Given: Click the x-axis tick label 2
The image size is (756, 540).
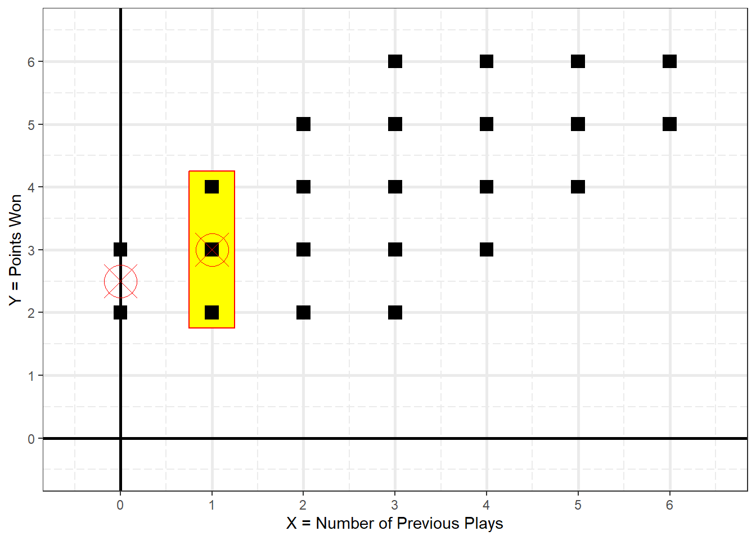Looking at the screenshot, I should (x=303, y=505).
